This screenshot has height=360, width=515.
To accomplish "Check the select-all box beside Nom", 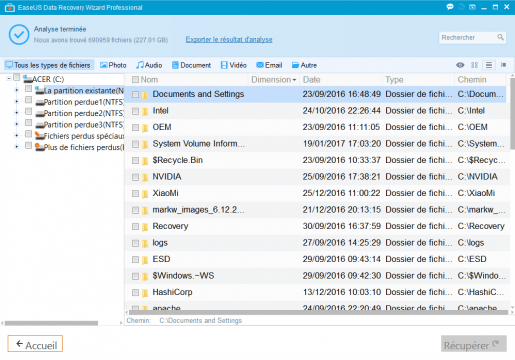I will (135, 80).
